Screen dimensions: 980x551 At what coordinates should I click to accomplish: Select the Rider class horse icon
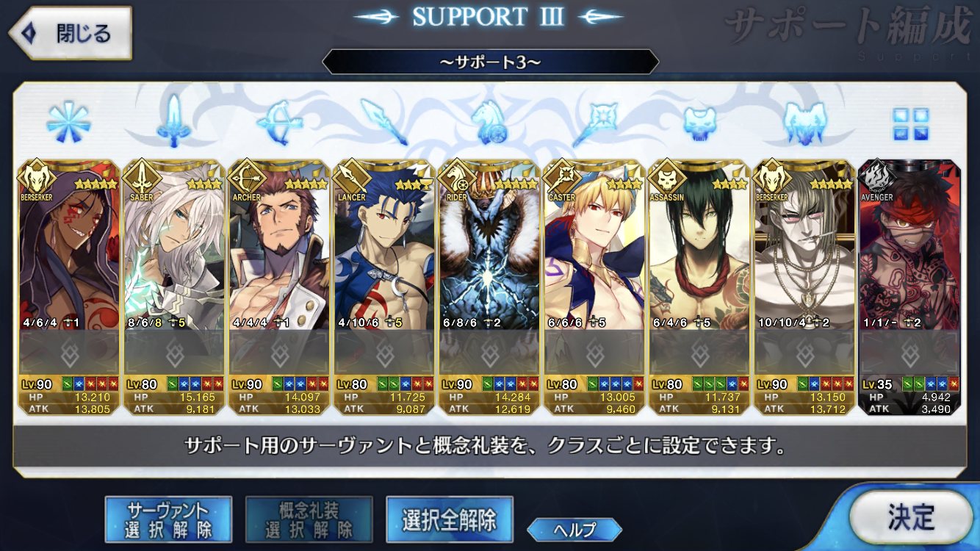489,122
